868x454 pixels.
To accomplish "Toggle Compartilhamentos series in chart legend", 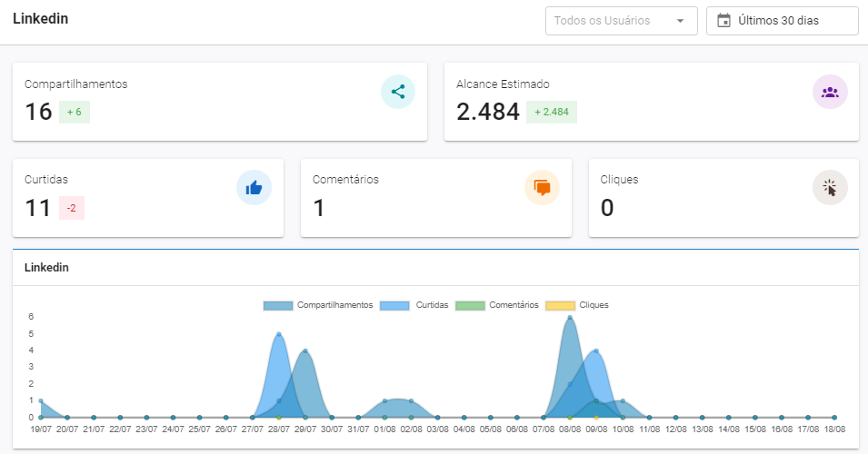I will point(318,305).
